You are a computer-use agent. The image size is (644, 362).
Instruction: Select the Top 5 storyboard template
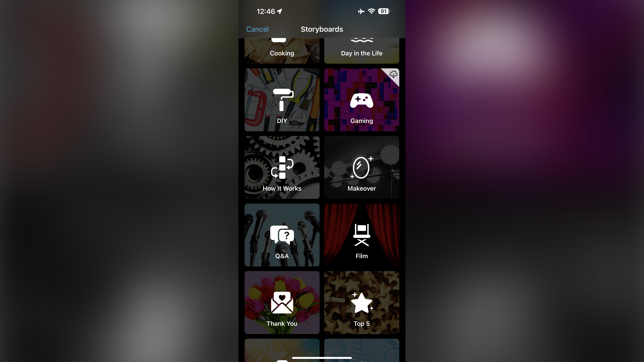pos(362,302)
